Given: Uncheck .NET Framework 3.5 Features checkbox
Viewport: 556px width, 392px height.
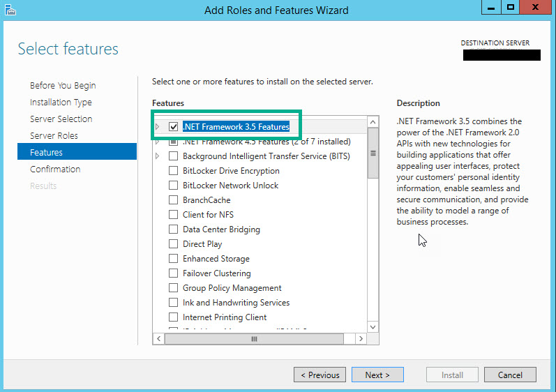Looking at the screenshot, I should click(173, 126).
